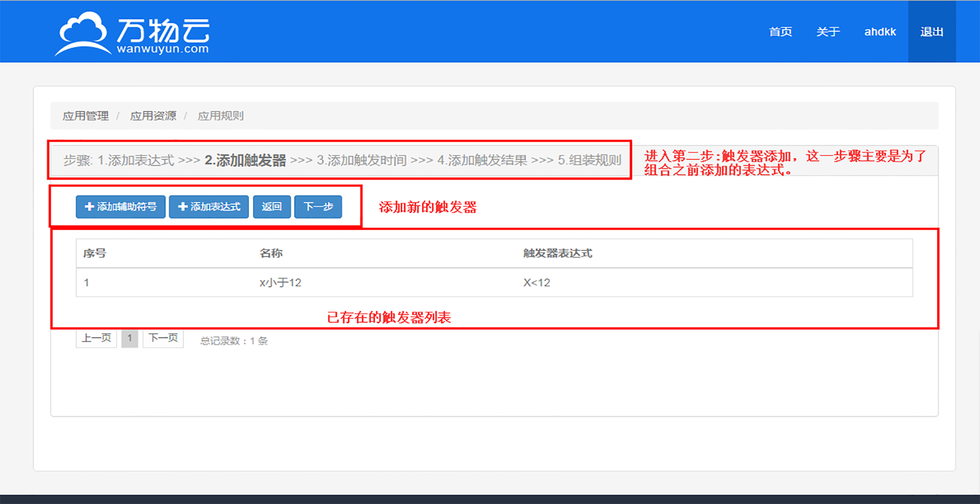Go to next page with 下一页
This screenshot has width=980, height=504.
point(163,339)
